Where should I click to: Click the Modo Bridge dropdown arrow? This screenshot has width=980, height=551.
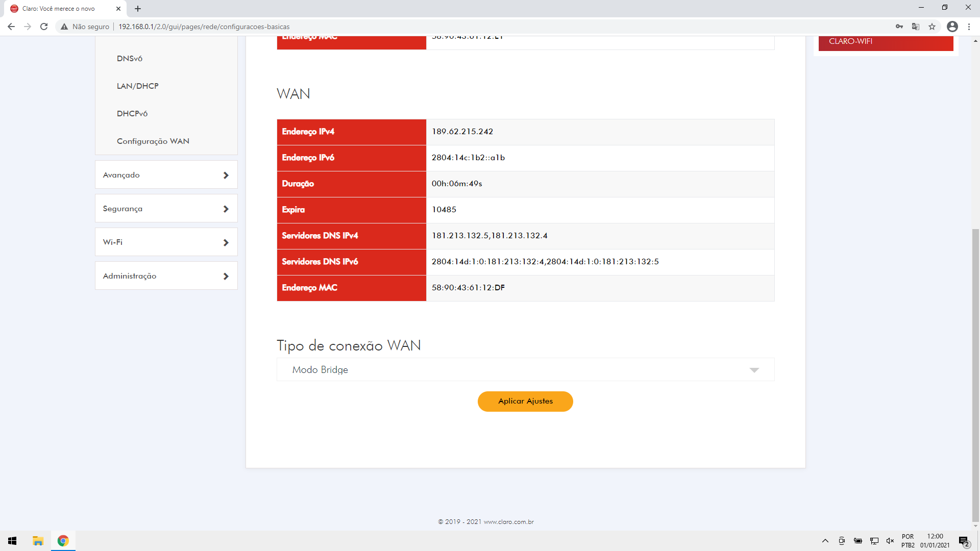pyautogui.click(x=754, y=370)
